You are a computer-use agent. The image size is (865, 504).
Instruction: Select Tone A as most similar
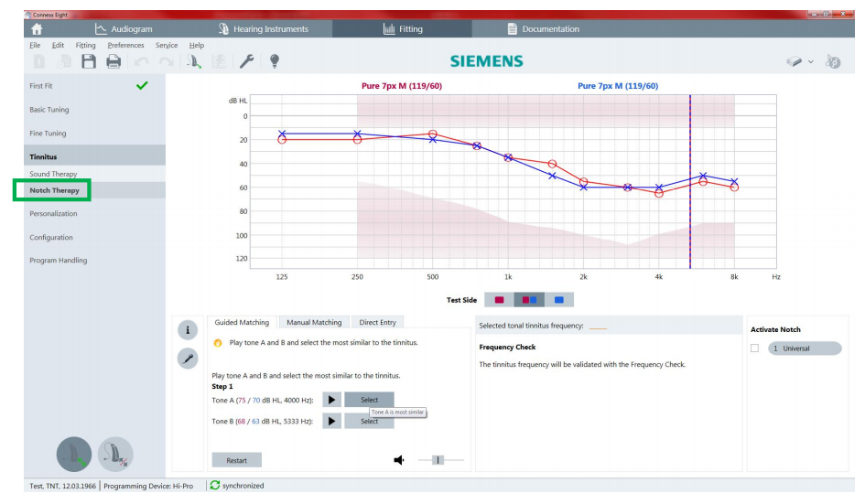(x=369, y=400)
